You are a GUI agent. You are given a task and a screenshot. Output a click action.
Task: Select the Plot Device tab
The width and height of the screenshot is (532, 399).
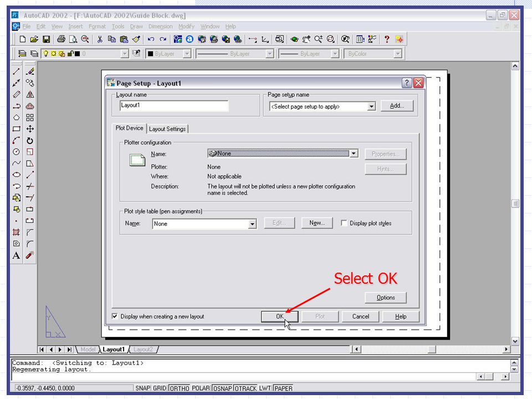click(129, 128)
